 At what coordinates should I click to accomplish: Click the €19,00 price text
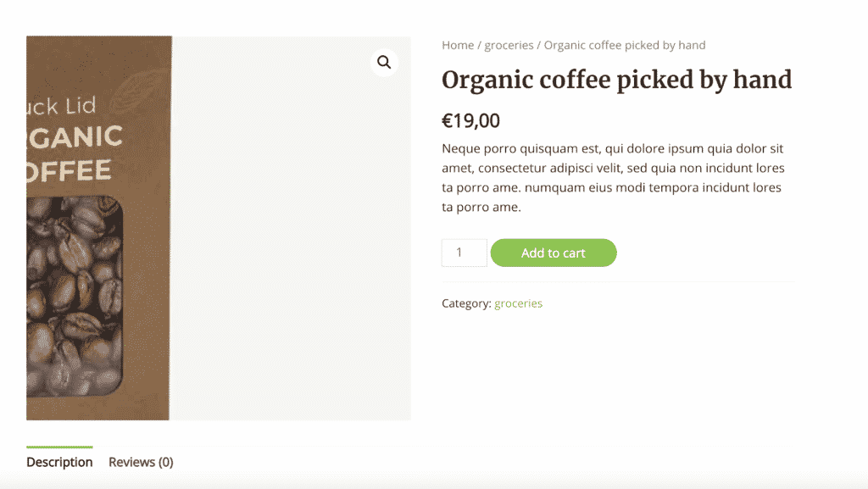coord(470,120)
